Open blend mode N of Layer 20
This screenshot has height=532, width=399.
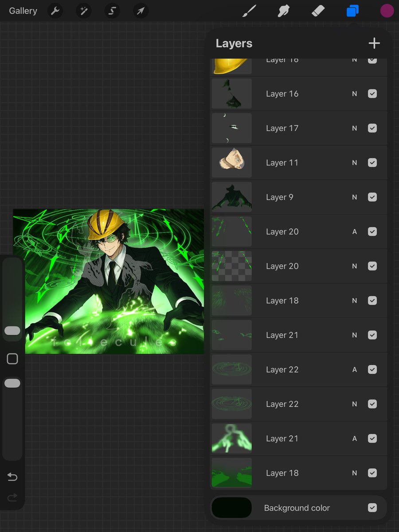(x=354, y=266)
